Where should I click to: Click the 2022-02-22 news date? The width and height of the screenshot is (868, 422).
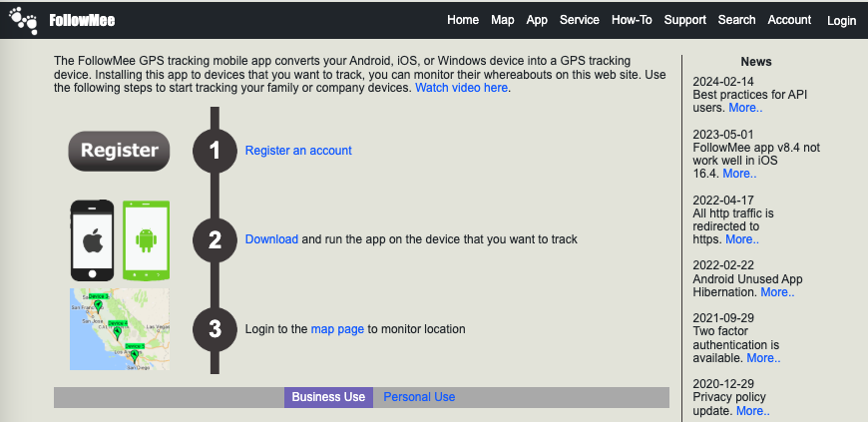point(723,265)
